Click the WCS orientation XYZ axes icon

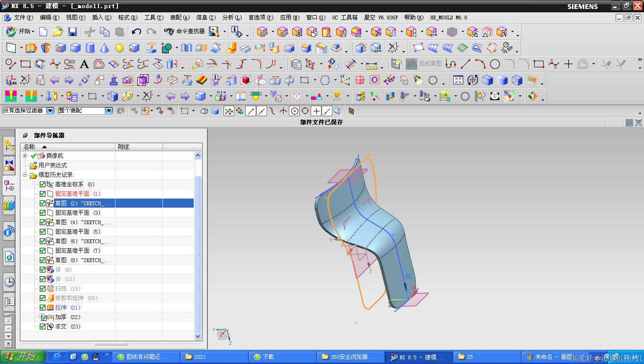click(345, 80)
